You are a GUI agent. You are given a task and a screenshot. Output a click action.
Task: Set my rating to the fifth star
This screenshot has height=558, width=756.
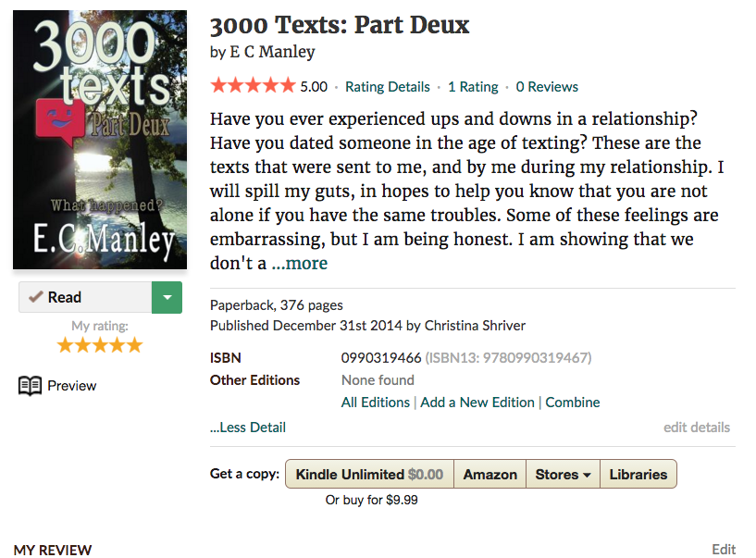pos(134,345)
